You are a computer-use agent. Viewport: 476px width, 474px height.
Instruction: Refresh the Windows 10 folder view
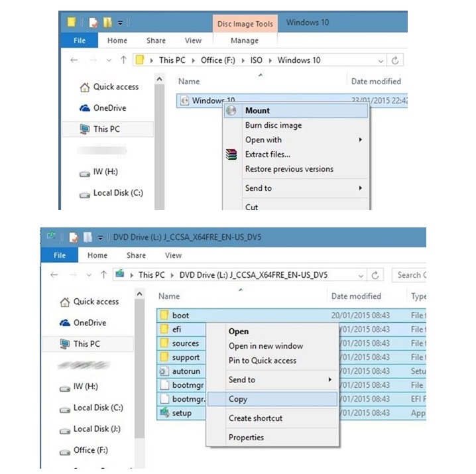pos(395,60)
